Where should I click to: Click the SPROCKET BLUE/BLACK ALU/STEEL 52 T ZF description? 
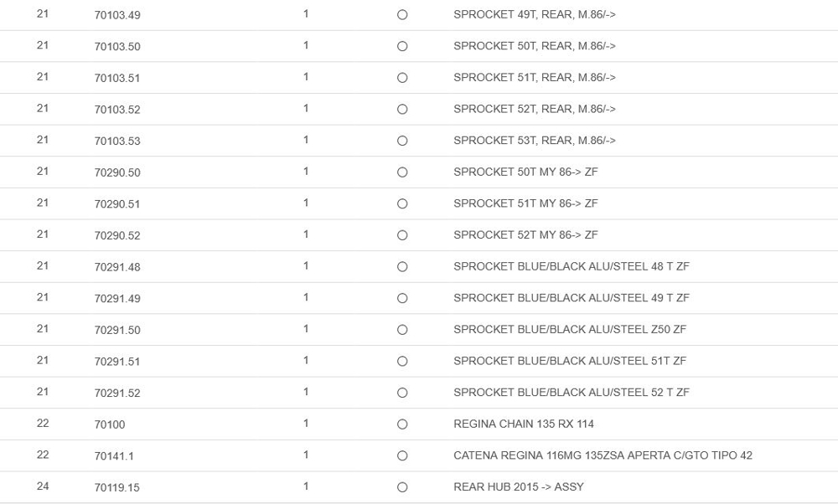571,393
